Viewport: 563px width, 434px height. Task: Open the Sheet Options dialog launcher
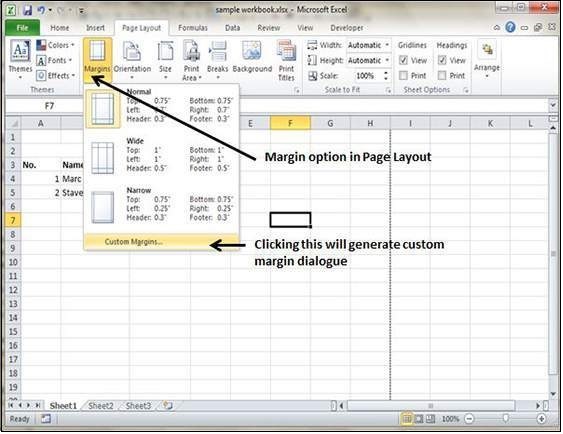[466, 91]
